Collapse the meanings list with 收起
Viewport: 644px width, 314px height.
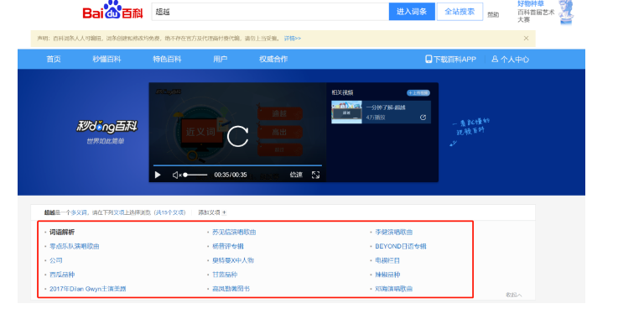[514, 295]
